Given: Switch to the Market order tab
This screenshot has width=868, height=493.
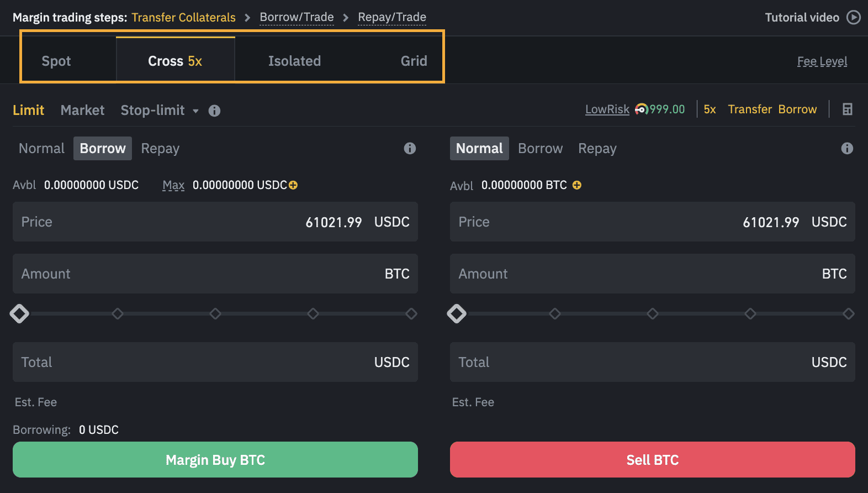Looking at the screenshot, I should click(x=82, y=110).
